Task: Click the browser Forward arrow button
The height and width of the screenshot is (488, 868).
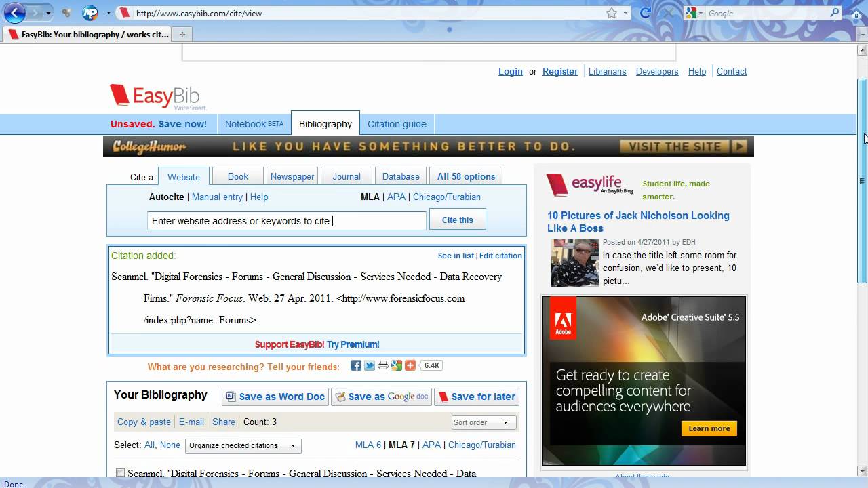Action: (x=35, y=13)
